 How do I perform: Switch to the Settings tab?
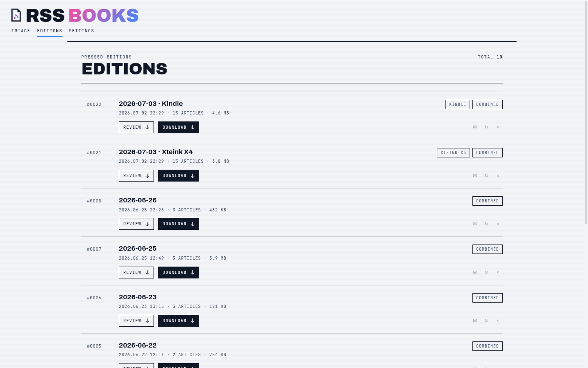(82, 31)
